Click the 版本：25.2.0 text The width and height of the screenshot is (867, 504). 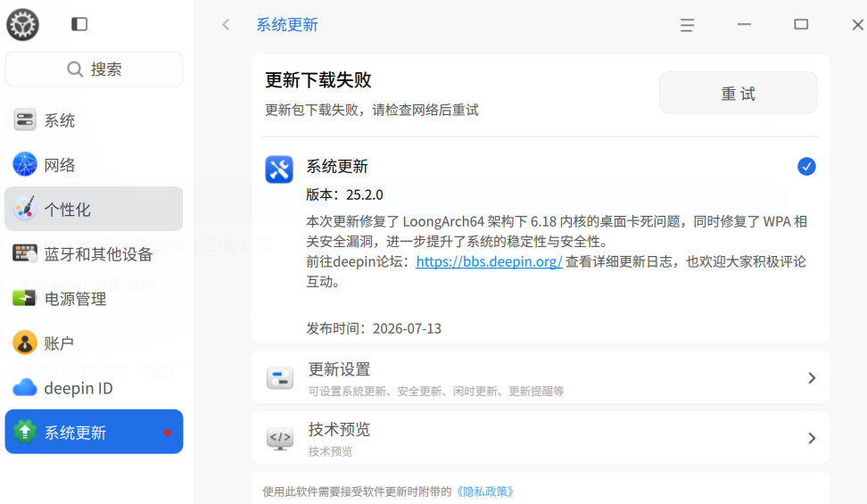coord(344,194)
